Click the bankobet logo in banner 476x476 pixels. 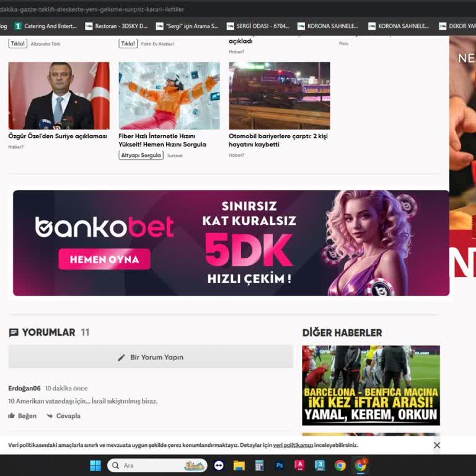(104, 227)
